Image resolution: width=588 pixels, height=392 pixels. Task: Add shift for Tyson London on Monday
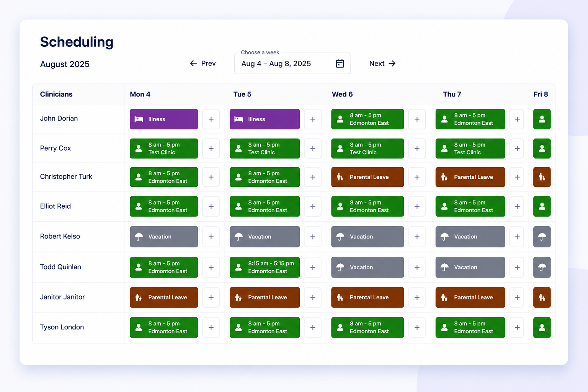[211, 327]
